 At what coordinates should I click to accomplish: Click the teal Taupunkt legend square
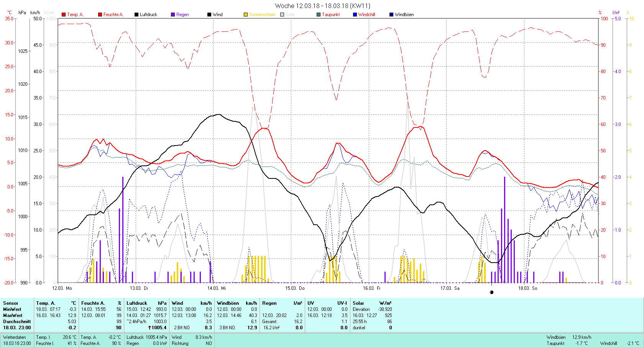[319, 15]
